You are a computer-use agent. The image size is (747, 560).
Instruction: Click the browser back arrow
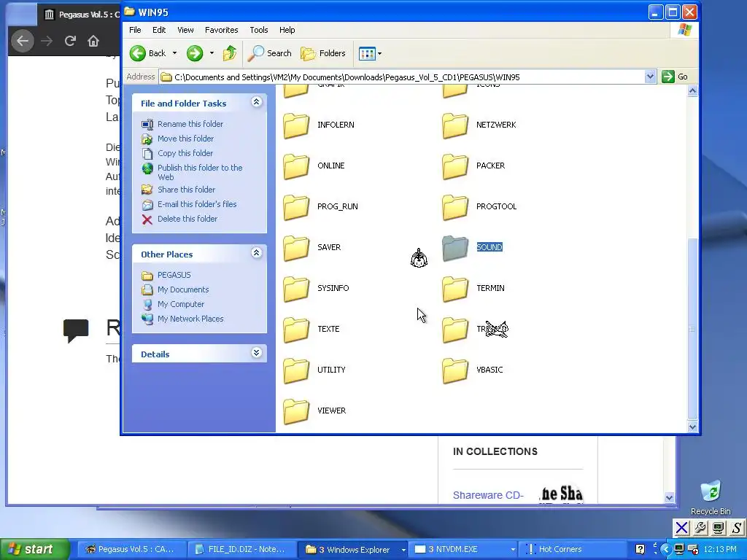click(x=23, y=41)
